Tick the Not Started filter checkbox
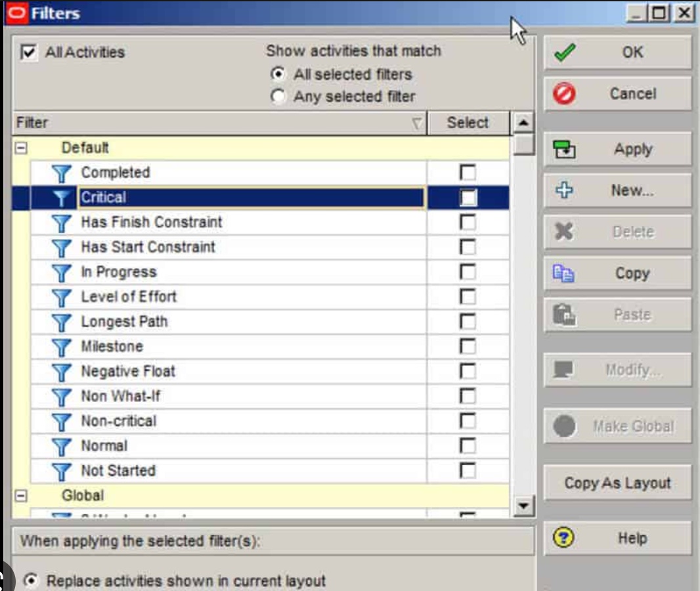The height and width of the screenshot is (591, 700). (x=468, y=470)
